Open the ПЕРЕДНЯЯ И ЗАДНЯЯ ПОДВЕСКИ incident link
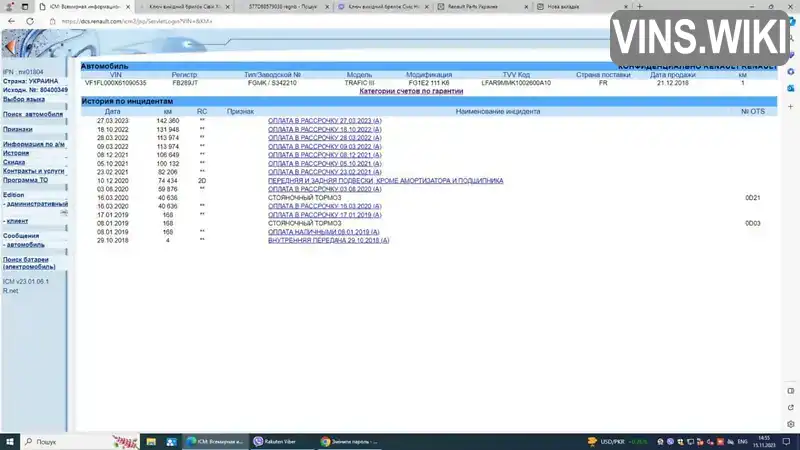 coord(386,181)
